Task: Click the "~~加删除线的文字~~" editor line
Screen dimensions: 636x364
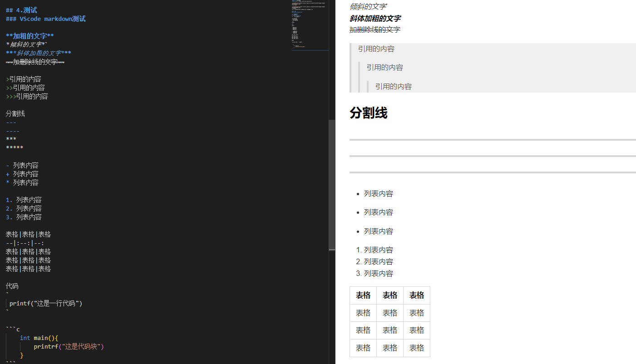Action: tap(35, 62)
